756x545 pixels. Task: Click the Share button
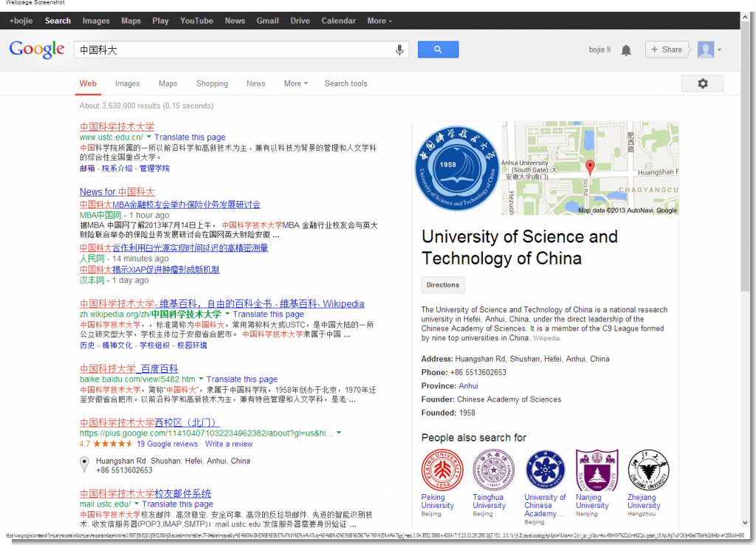point(667,49)
